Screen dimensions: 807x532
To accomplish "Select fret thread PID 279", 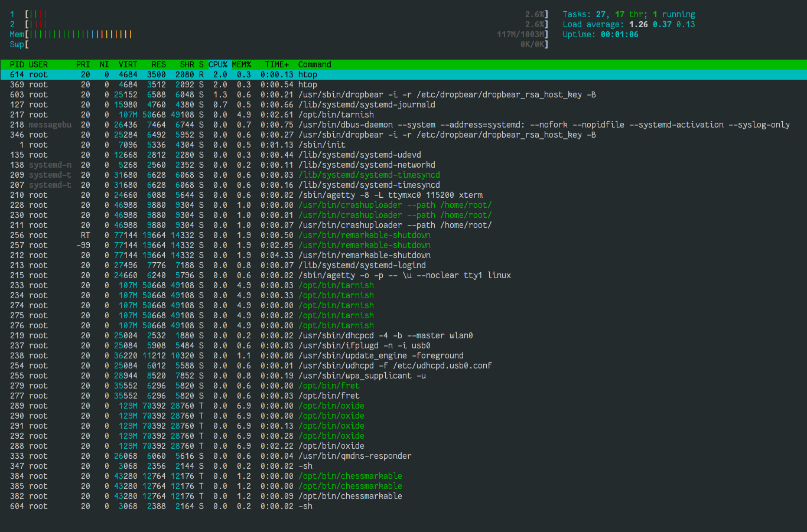I will pyautogui.click(x=403, y=386).
